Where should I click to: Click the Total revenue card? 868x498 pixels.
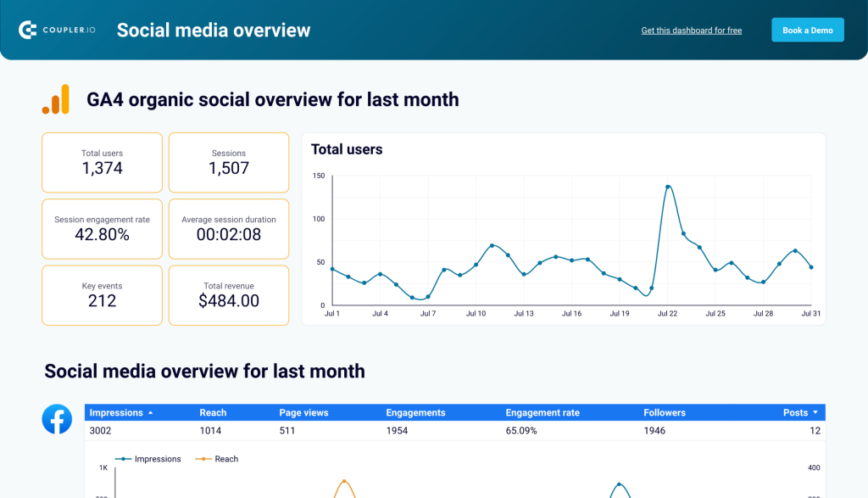pos(229,294)
